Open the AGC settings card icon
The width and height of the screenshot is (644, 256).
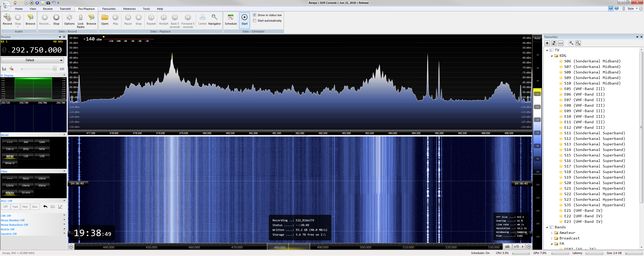pyautogui.click(x=53, y=207)
